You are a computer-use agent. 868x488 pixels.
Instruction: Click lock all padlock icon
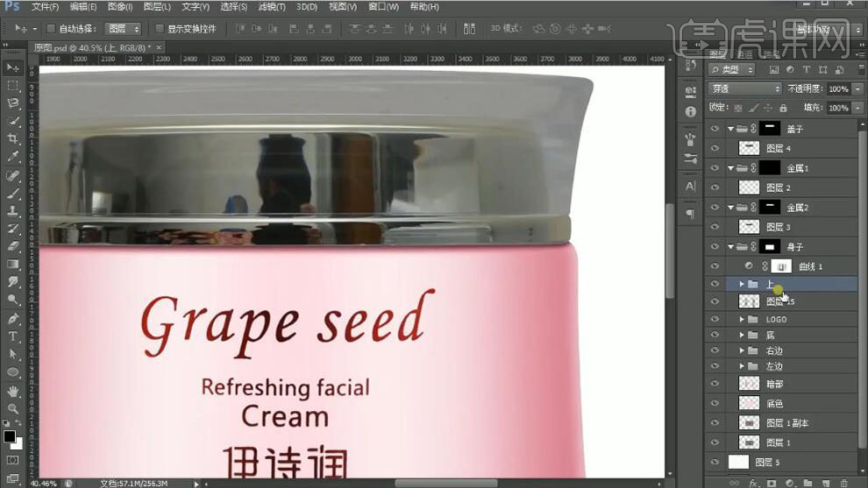(x=783, y=108)
